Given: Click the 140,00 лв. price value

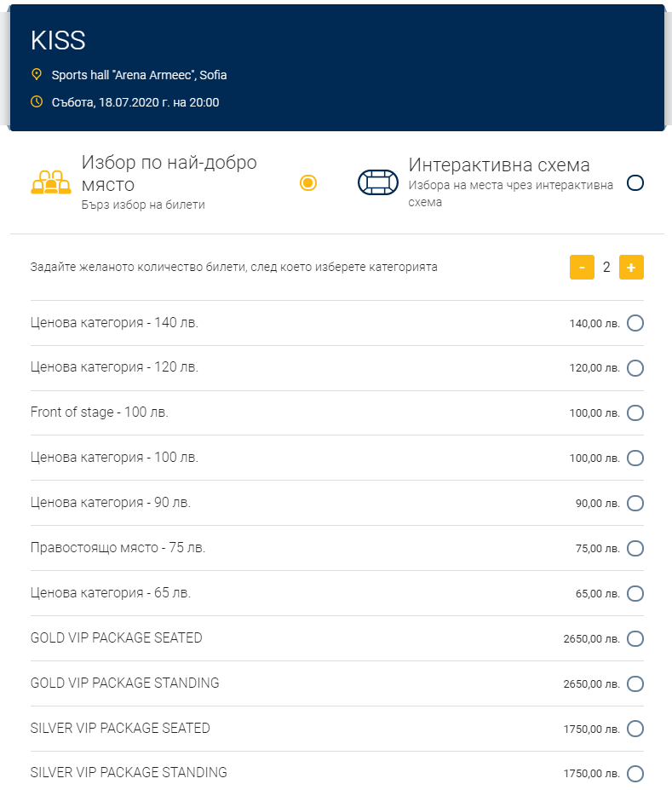Looking at the screenshot, I should 594,324.
